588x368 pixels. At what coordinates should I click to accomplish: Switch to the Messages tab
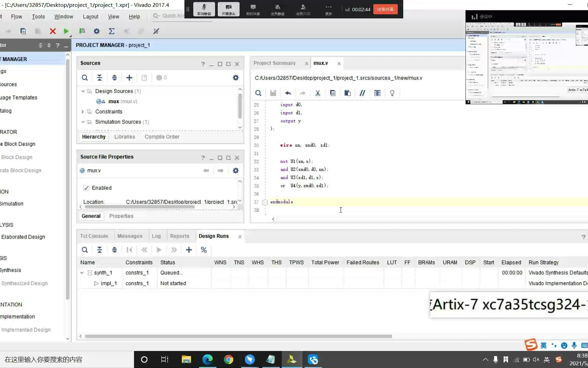tap(130, 236)
